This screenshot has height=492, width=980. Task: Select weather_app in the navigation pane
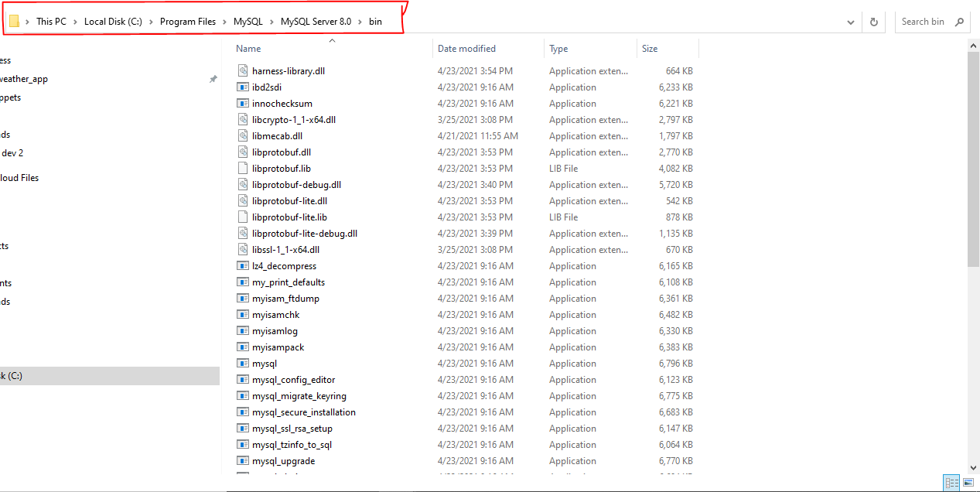point(24,79)
